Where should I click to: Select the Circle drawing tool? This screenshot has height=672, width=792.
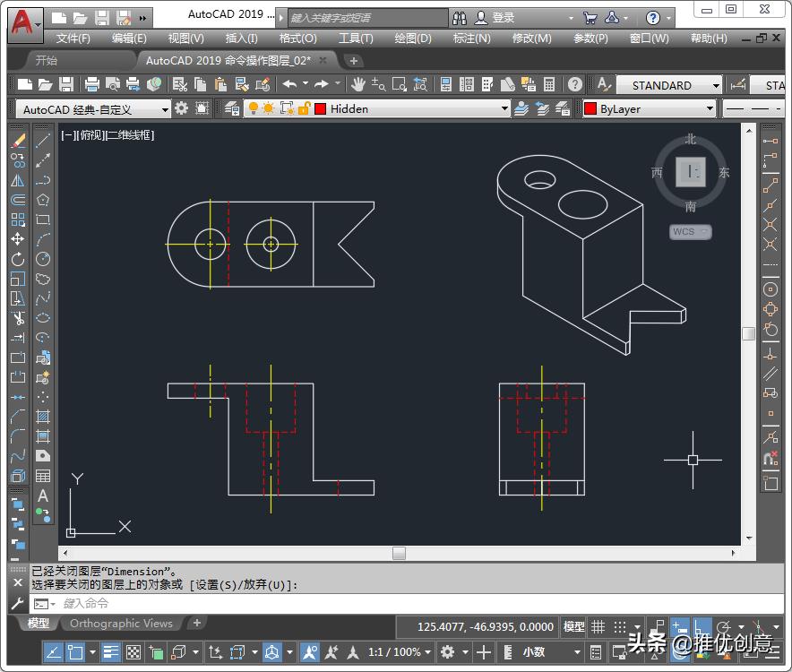pyautogui.click(x=43, y=258)
